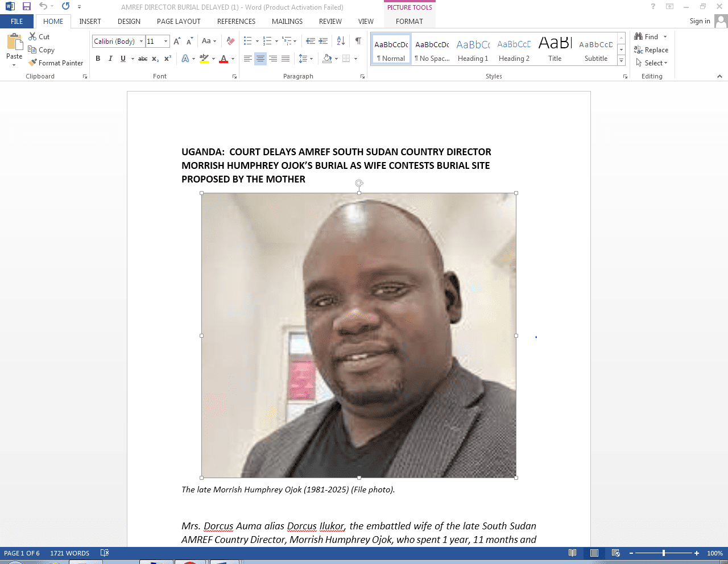Image resolution: width=728 pixels, height=564 pixels.
Task: Click the Sort paragraph icon
Action: pos(341,41)
